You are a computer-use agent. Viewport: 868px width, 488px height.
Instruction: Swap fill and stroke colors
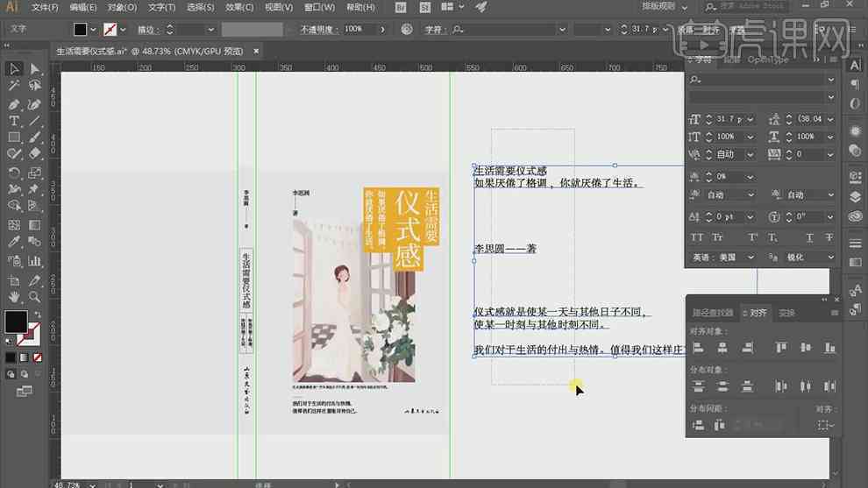coord(38,315)
